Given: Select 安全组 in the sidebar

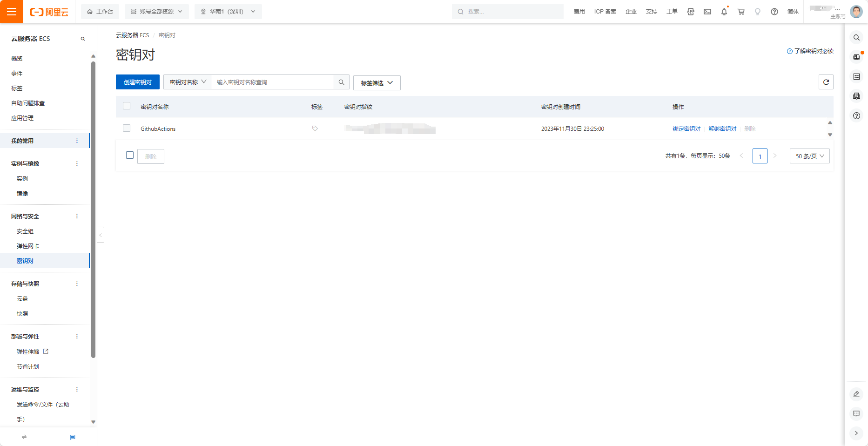Looking at the screenshot, I should coord(25,231).
